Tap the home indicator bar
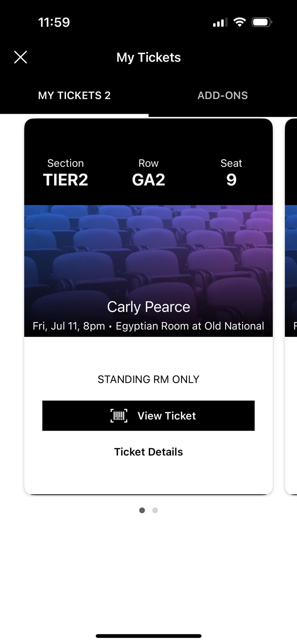This screenshot has width=297, height=644. 148,636
